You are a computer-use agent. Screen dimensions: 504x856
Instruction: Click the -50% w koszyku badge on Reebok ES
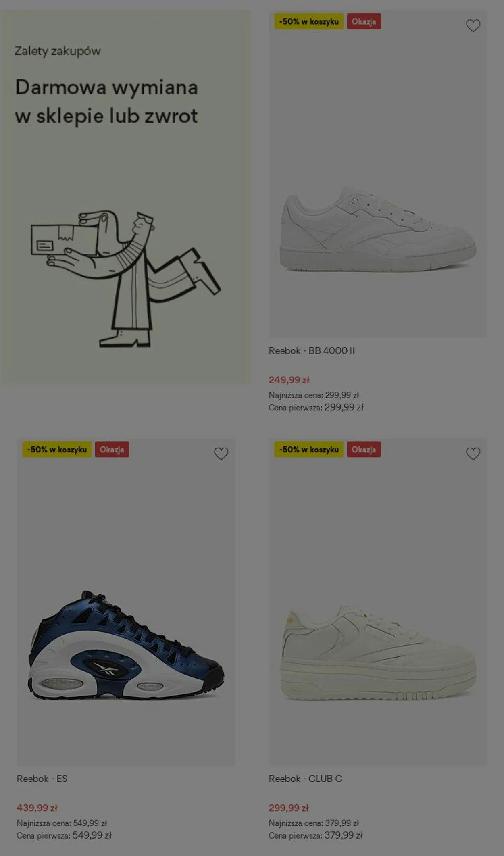point(57,449)
